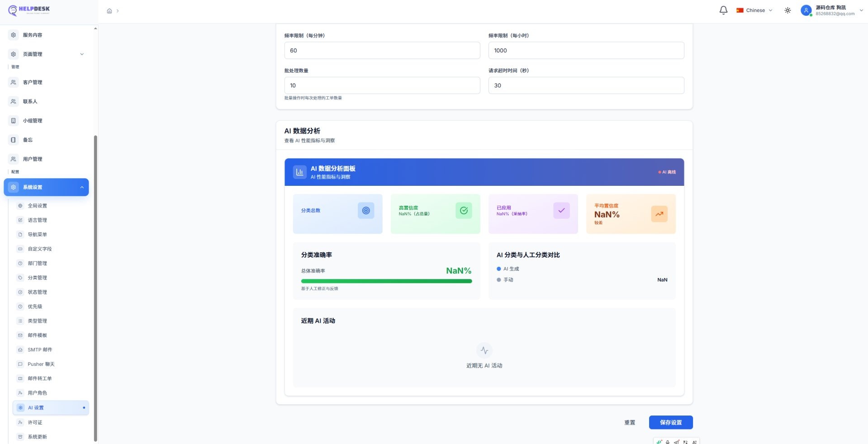Go to the AI 设置 menu item
The width and height of the screenshot is (868, 444).
pyautogui.click(x=51, y=408)
